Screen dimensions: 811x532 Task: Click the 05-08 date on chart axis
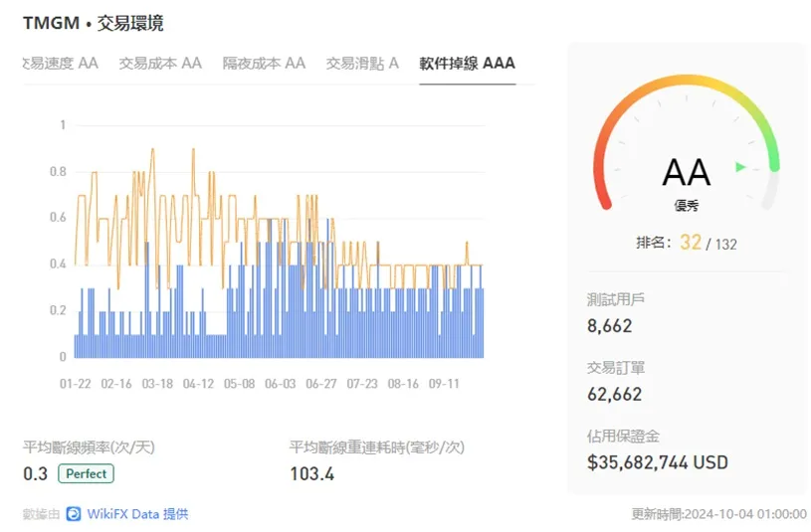click(239, 384)
